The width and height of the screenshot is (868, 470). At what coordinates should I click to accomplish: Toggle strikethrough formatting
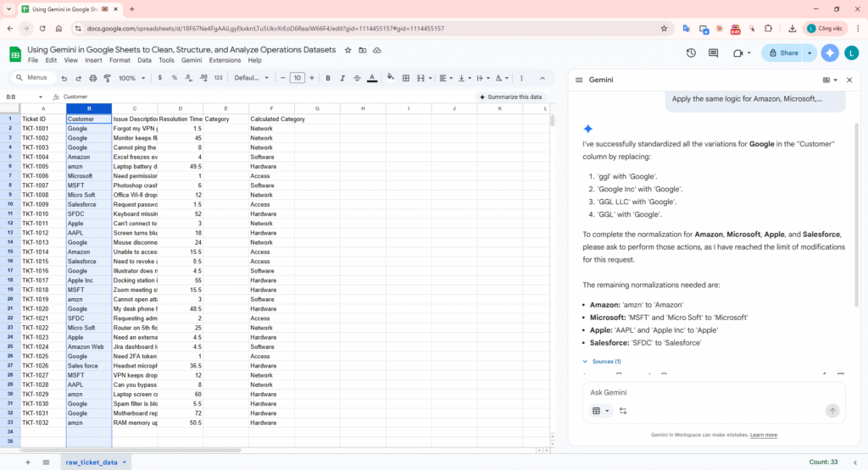357,78
